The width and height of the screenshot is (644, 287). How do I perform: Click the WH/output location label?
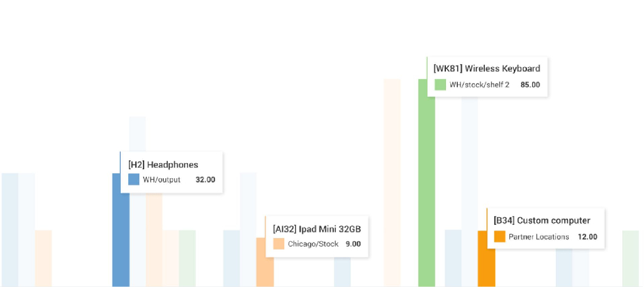tap(162, 180)
